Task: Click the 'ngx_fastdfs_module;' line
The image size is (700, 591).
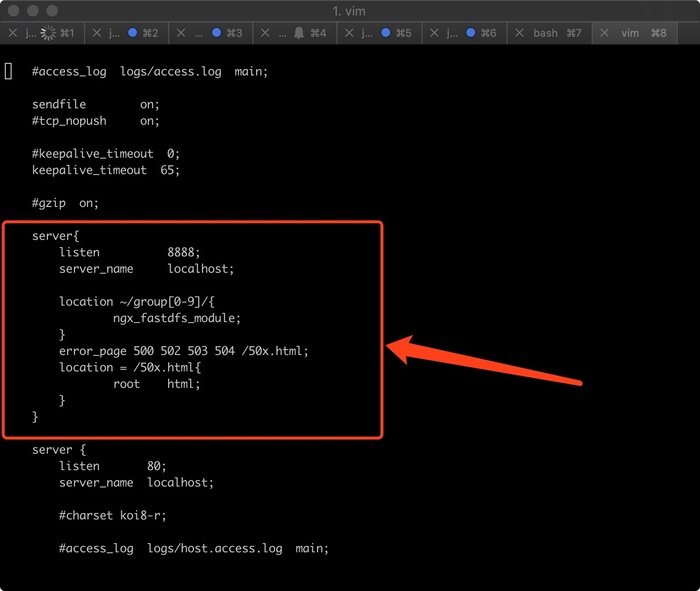Action: [x=177, y=318]
